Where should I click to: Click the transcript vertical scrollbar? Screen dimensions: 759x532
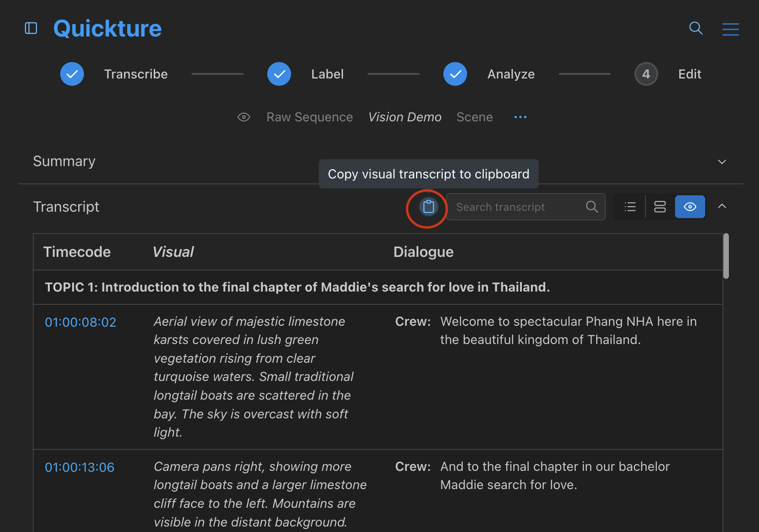tap(726, 256)
